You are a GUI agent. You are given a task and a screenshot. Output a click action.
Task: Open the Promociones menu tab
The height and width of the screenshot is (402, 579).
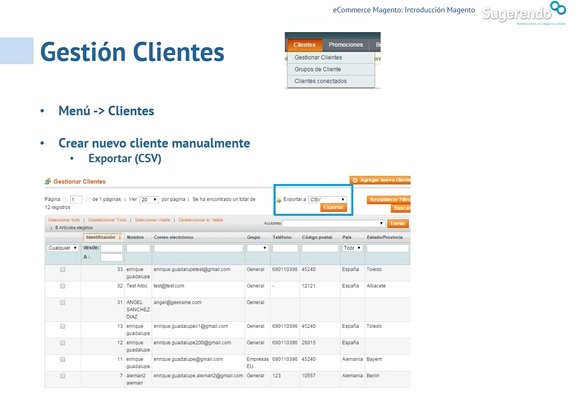click(x=346, y=45)
